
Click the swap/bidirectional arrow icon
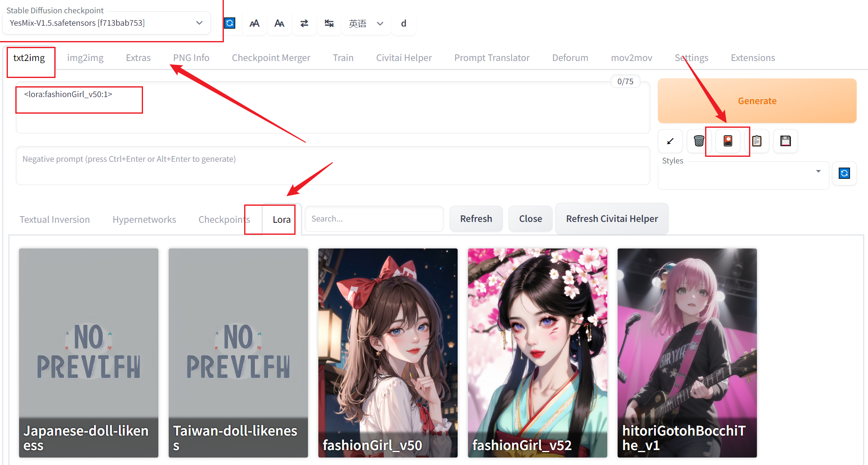305,22
